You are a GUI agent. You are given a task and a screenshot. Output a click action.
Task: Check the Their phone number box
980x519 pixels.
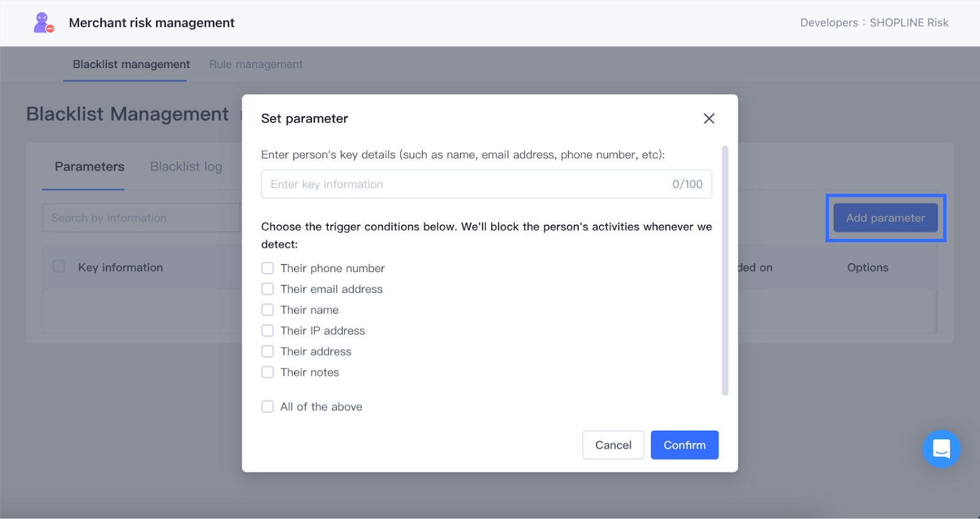click(x=268, y=268)
